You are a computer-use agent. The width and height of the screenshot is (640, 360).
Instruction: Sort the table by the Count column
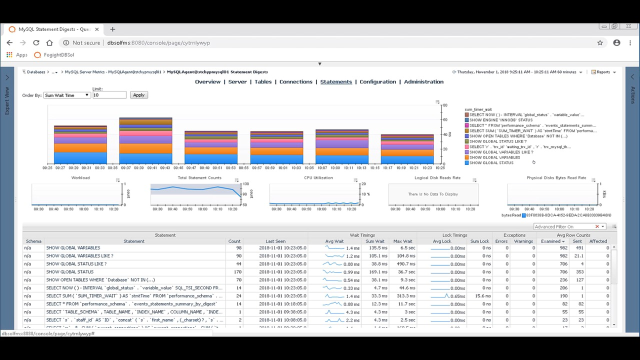tap(234, 241)
